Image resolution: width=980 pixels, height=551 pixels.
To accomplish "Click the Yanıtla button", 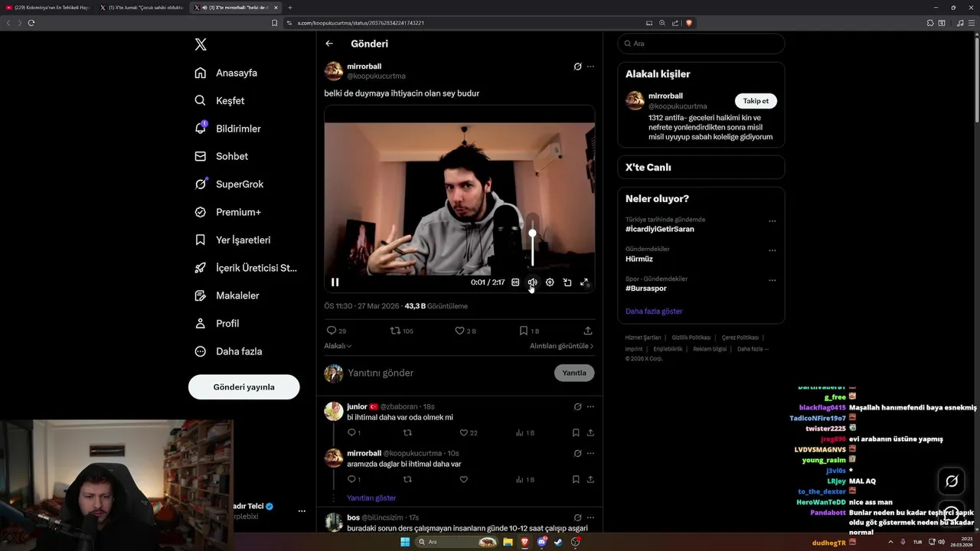I will click(x=574, y=373).
